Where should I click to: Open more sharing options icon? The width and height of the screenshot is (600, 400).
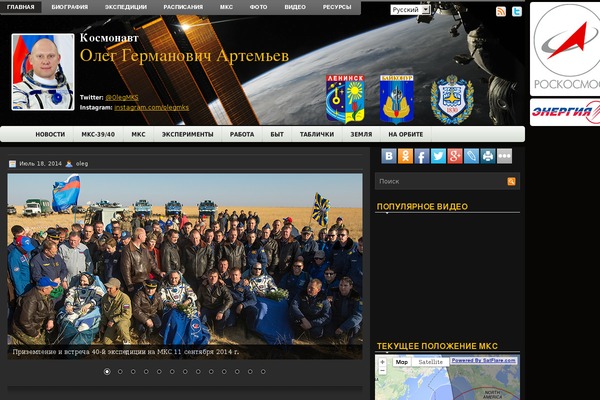point(504,156)
